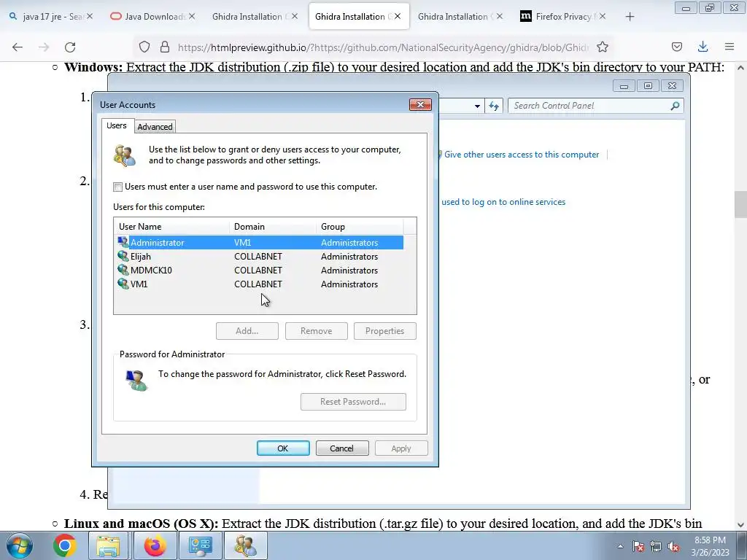
Task: Click the page vertical scrollbar thumb
Action: pyautogui.click(x=740, y=204)
